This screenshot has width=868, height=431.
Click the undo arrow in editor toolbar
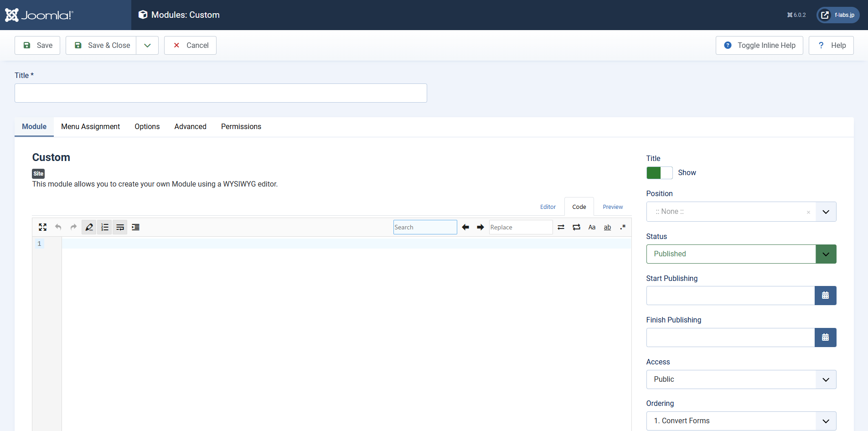[58, 227]
